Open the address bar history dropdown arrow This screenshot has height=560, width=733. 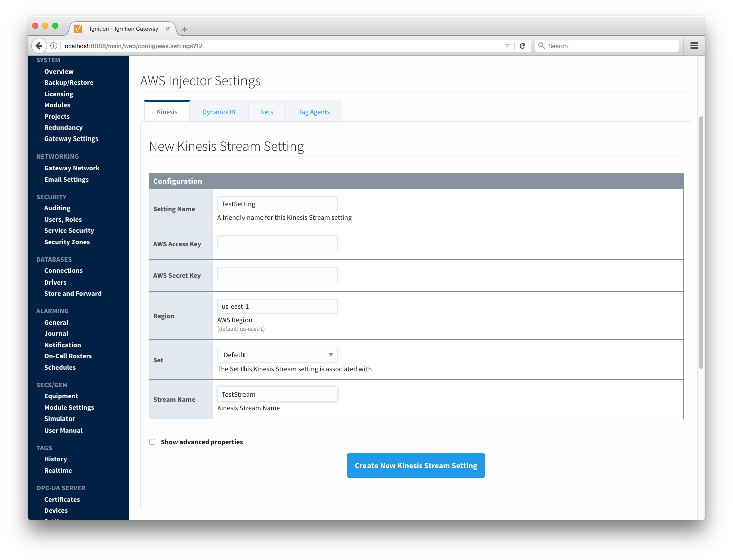(x=507, y=46)
